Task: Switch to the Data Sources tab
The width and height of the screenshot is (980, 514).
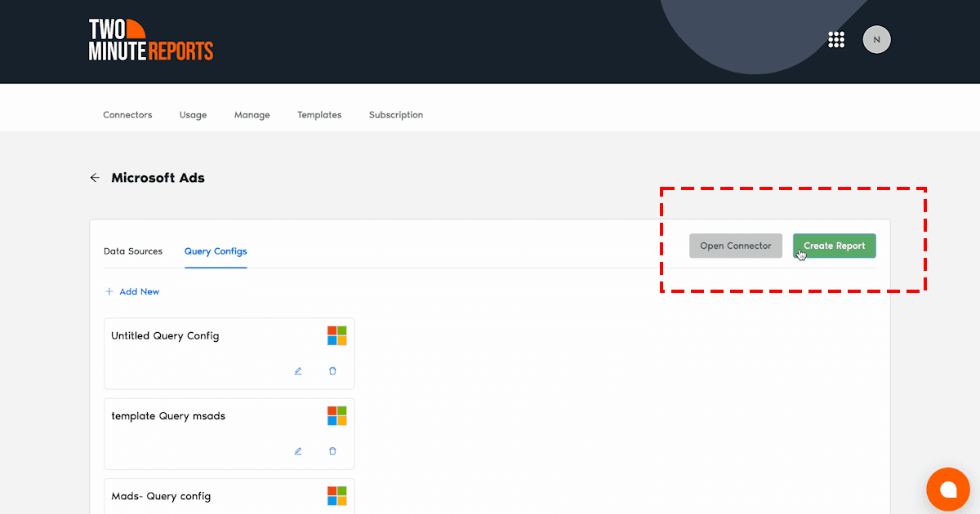Action: 133,251
